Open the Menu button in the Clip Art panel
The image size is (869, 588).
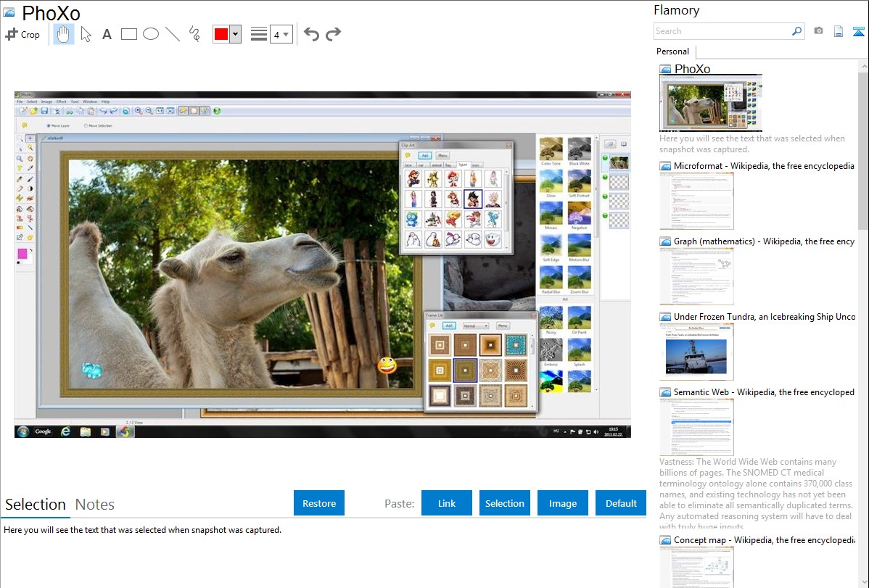tap(442, 156)
